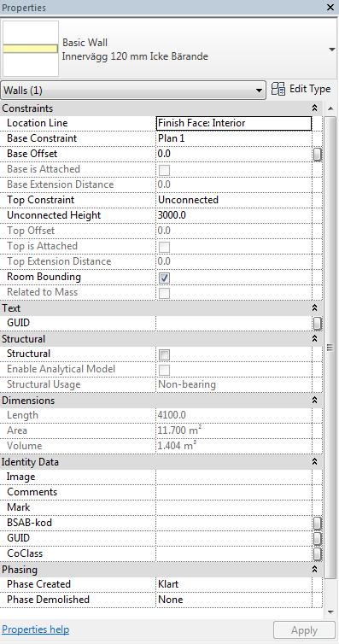The width and height of the screenshot is (339, 644).
Task: Click the Base Offset associate parameter button
Action: pos(318,155)
